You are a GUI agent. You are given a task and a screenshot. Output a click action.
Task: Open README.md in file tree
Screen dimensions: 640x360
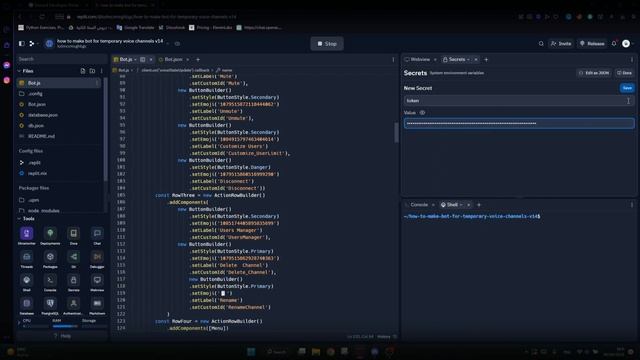point(41,136)
